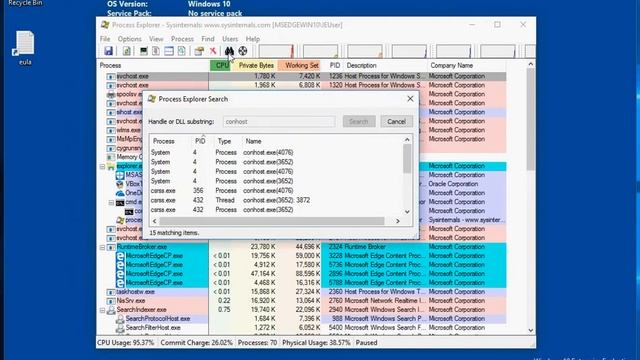Click the Show Process Tree toolbar icon
The image size is (640, 360).
156,51
